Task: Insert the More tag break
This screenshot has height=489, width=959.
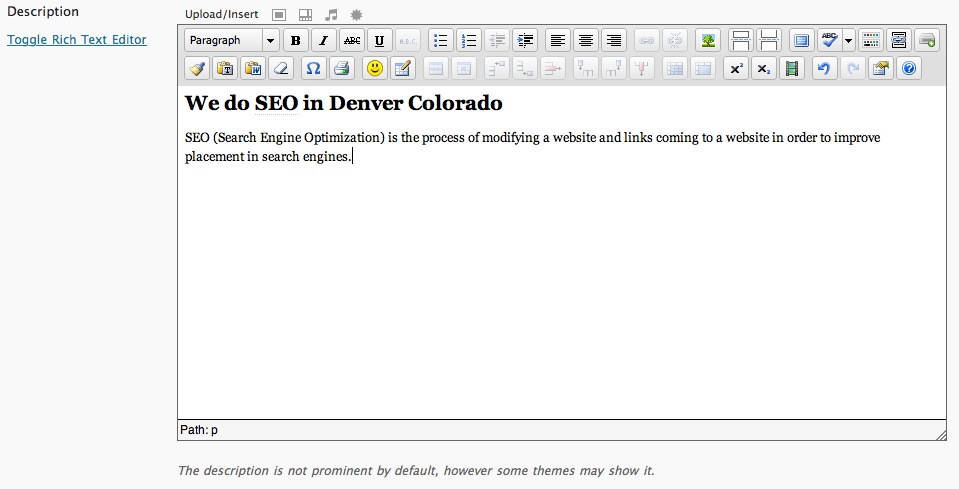Action: pyautogui.click(x=741, y=40)
